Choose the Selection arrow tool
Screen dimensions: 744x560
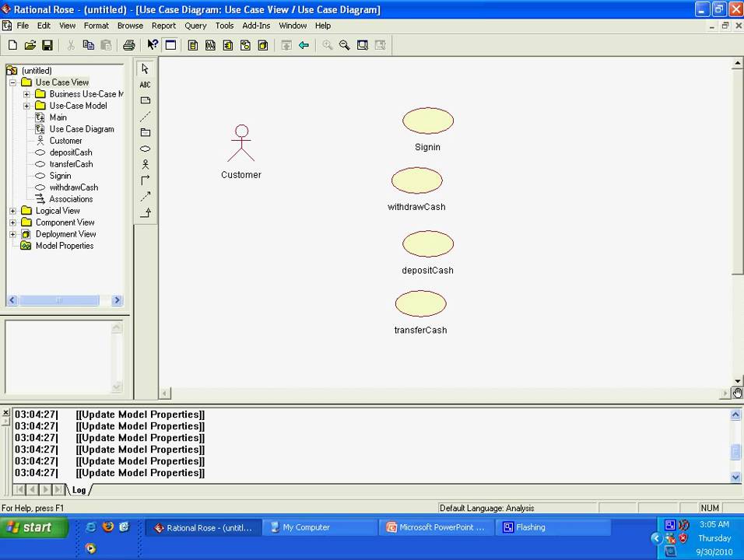146,68
